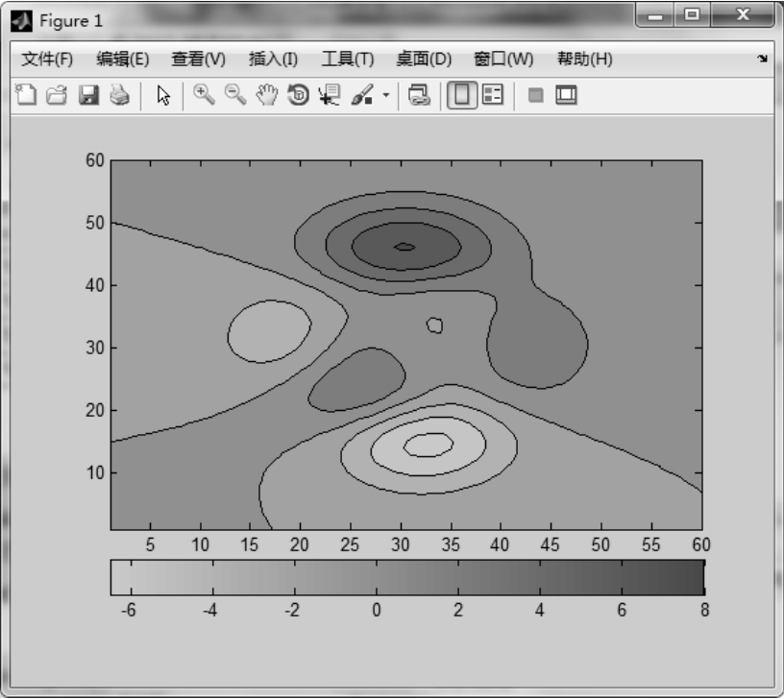
Task: Select the Data Cursor tool
Action: 329,95
